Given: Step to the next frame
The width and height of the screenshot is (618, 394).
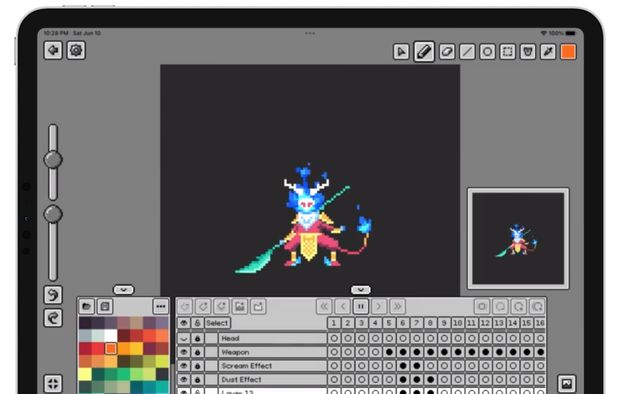Looking at the screenshot, I should point(379,306).
